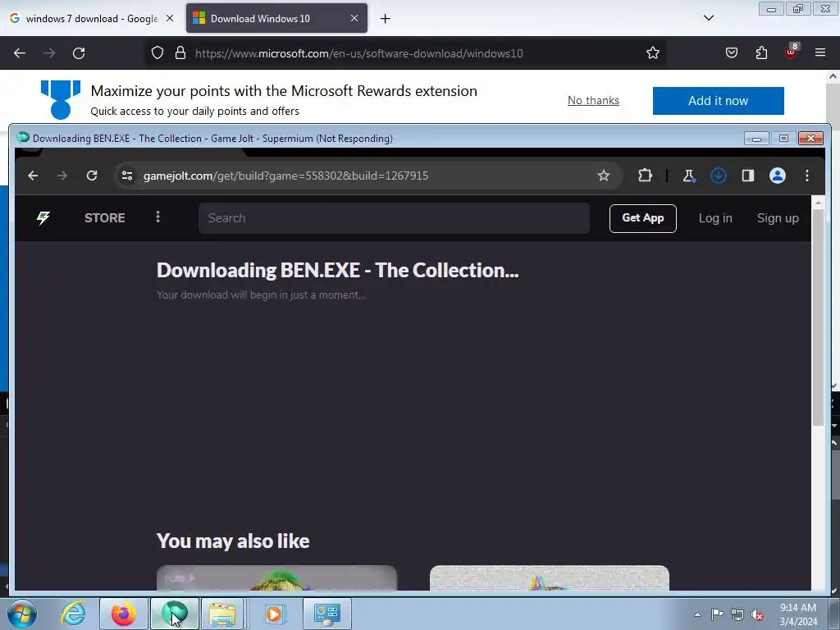Open Windows Media Player taskbar icon

(x=274, y=614)
